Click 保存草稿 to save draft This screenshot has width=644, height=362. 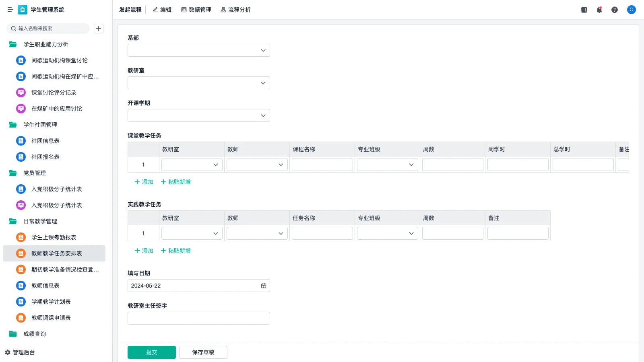(203, 352)
